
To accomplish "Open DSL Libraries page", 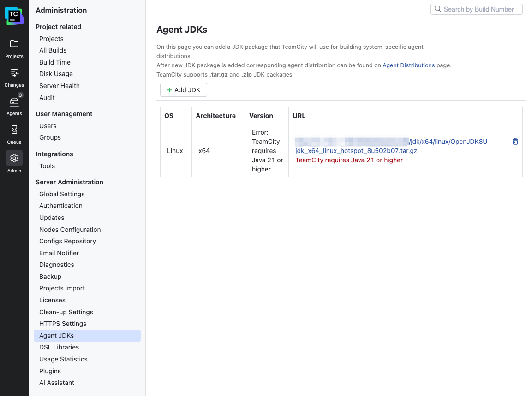I will tap(59, 347).
